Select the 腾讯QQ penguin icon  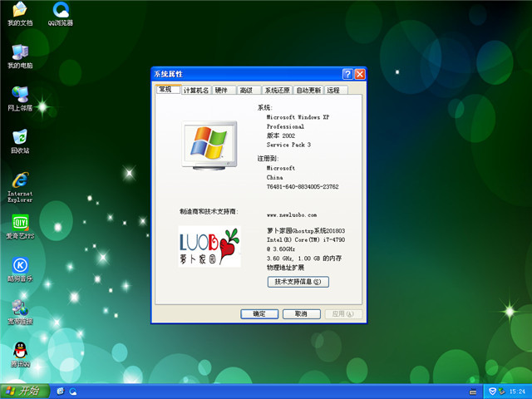[x=20, y=355]
